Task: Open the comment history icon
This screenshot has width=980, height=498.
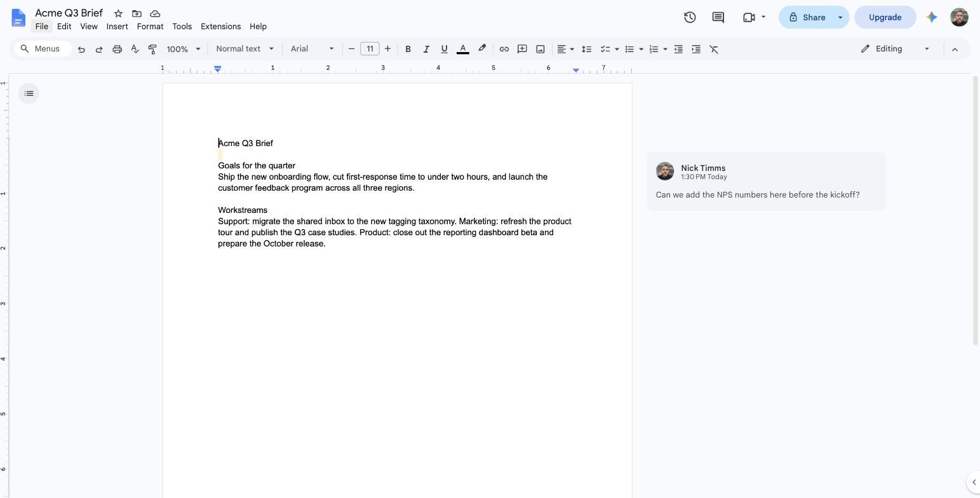Action: click(x=718, y=17)
